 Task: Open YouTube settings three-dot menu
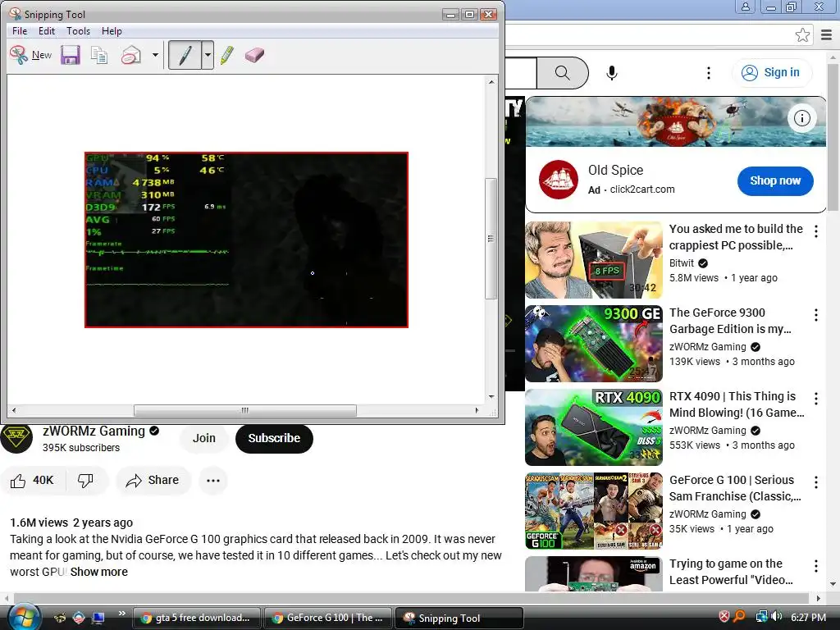pyautogui.click(x=709, y=73)
